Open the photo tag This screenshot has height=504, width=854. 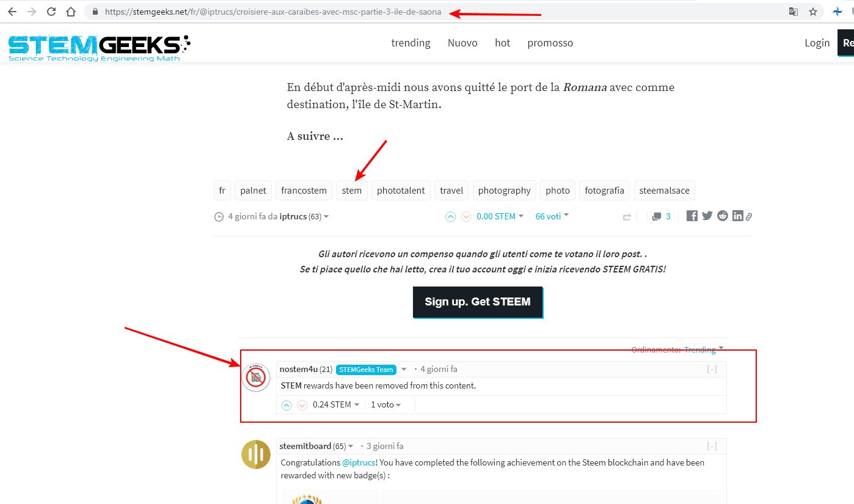[558, 191]
